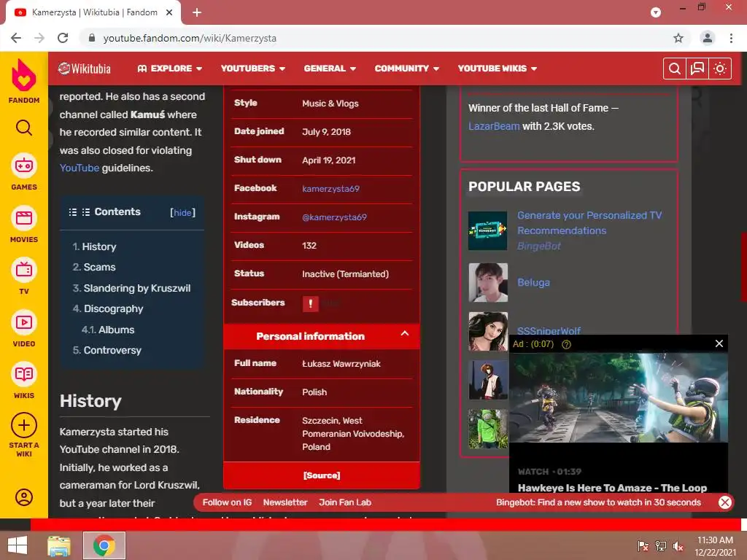Open the kamerzysta69 Facebook link
The height and width of the screenshot is (560, 747).
(330, 189)
